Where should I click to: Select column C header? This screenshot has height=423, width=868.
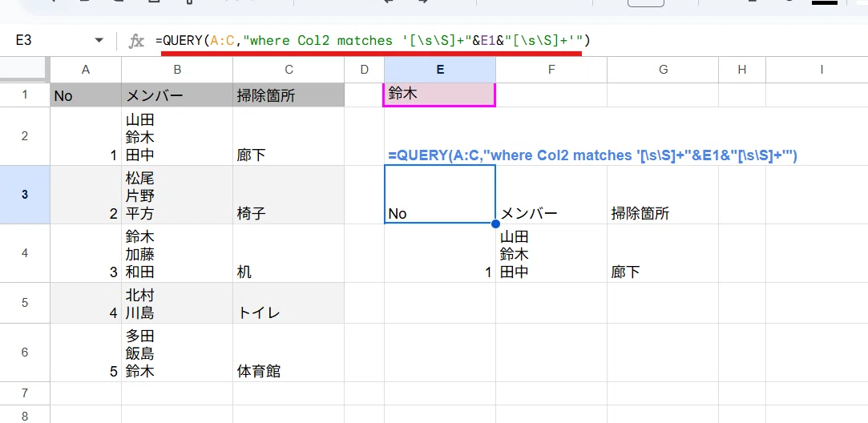click(289, 69)
